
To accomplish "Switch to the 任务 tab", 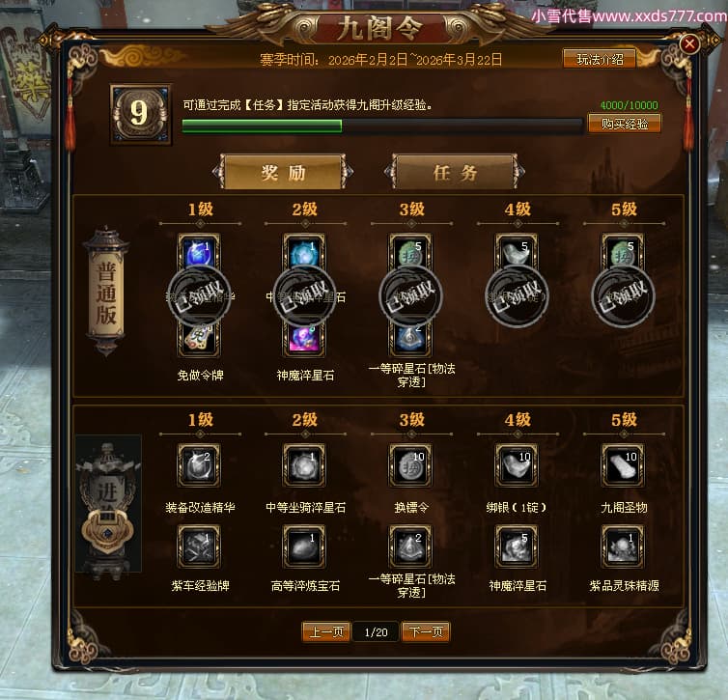I will tap(455, 172).
